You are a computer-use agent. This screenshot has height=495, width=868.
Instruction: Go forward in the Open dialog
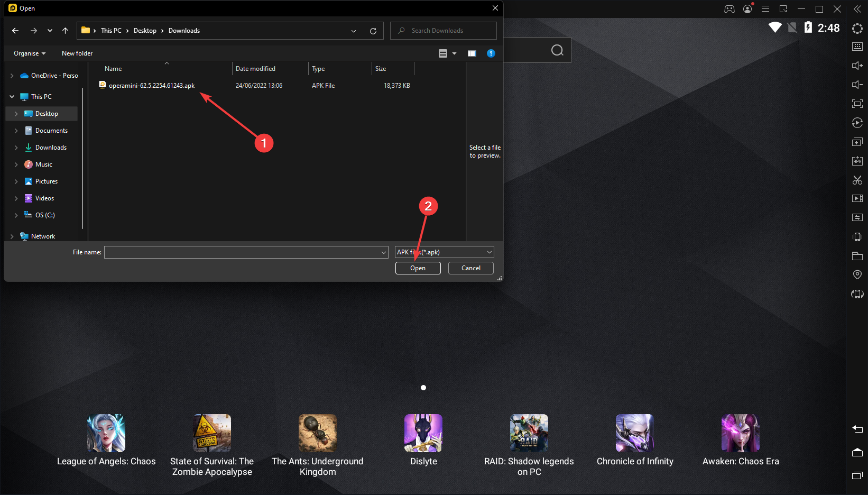point(34,31)
